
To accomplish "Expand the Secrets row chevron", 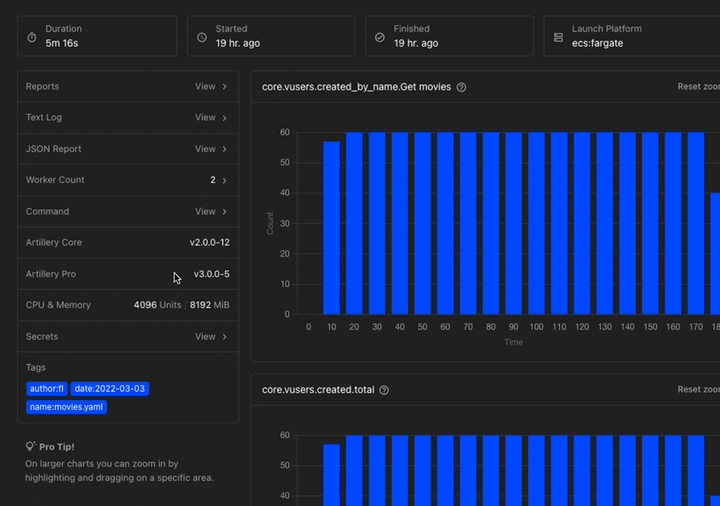I will point(224,337).
